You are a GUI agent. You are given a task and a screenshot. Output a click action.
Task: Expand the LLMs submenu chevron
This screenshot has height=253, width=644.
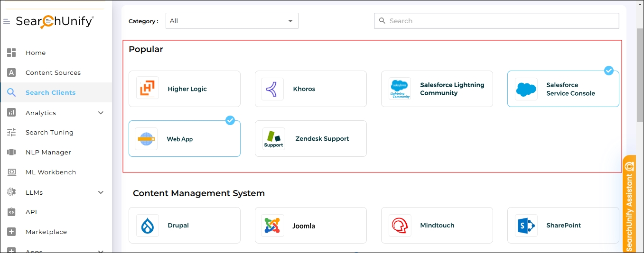click(x=101, y=192)
